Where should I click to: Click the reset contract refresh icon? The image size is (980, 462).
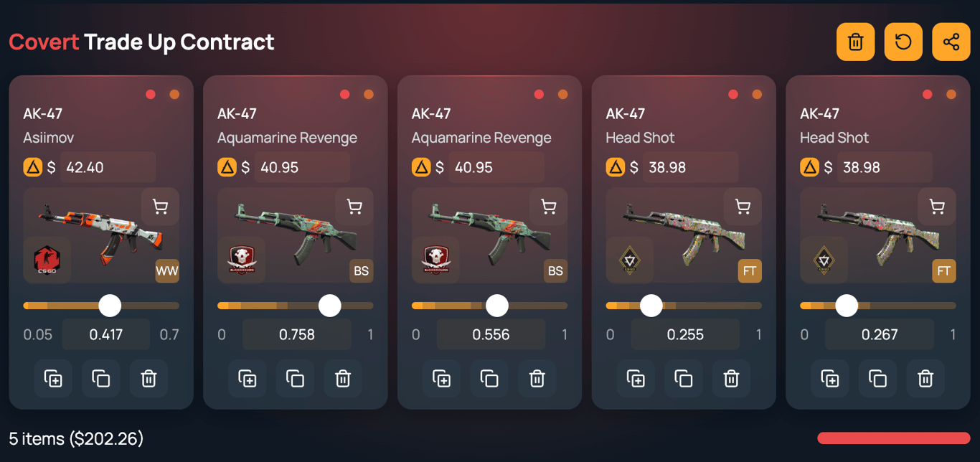pyautogui.click(x=903, y=42)
